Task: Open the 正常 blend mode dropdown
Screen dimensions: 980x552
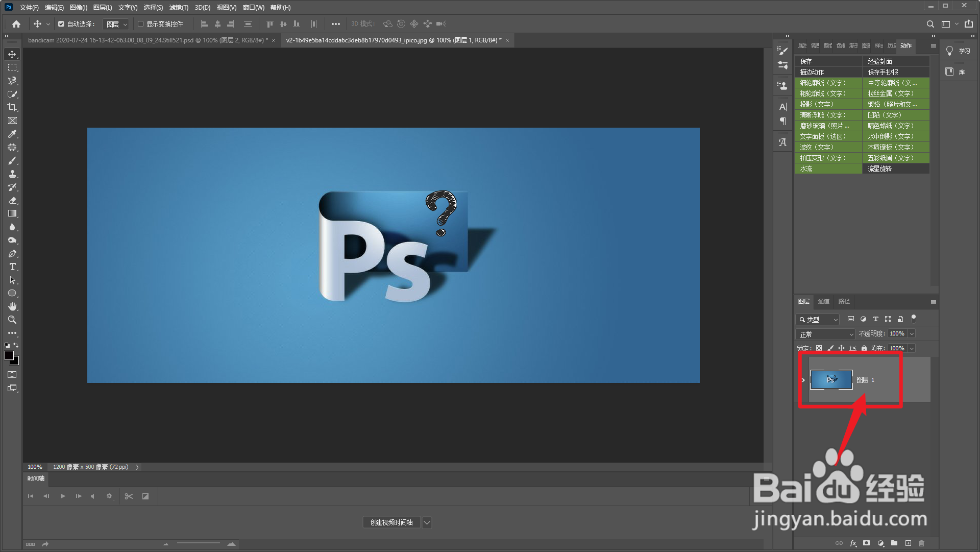Action: (825, 334)
